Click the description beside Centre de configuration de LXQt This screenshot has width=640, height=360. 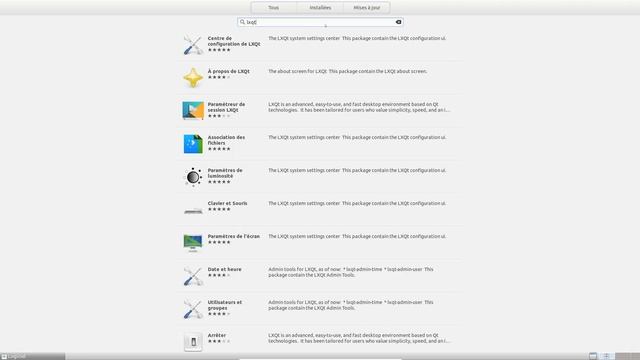click(x=357, y=38)
